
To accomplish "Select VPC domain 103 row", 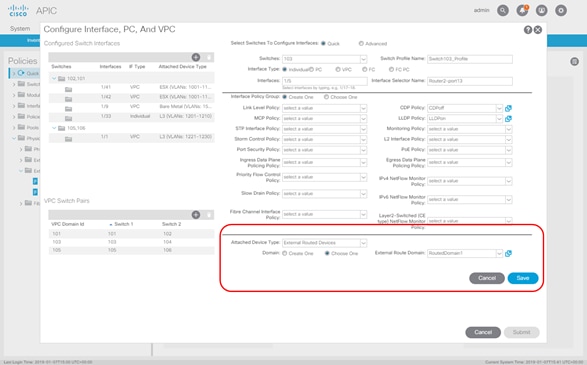I will click(131, 242).
